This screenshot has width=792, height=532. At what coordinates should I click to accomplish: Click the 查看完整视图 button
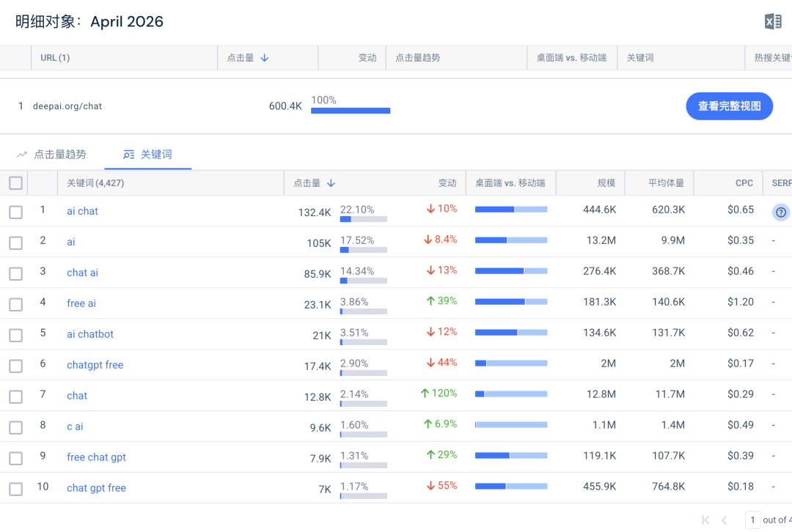(730, 106)
